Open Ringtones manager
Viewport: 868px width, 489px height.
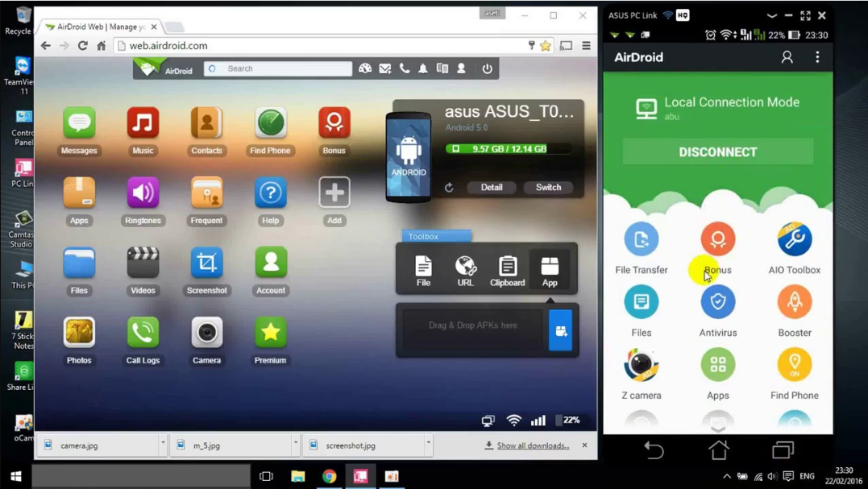point(143,193)
